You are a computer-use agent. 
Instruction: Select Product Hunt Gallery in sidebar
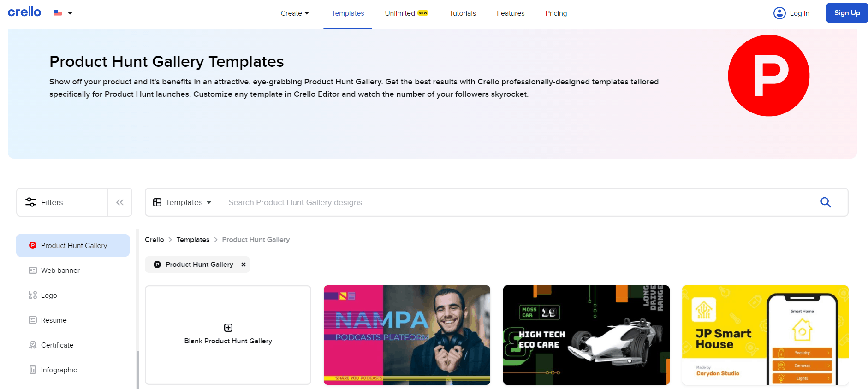[x=73, y=246]
